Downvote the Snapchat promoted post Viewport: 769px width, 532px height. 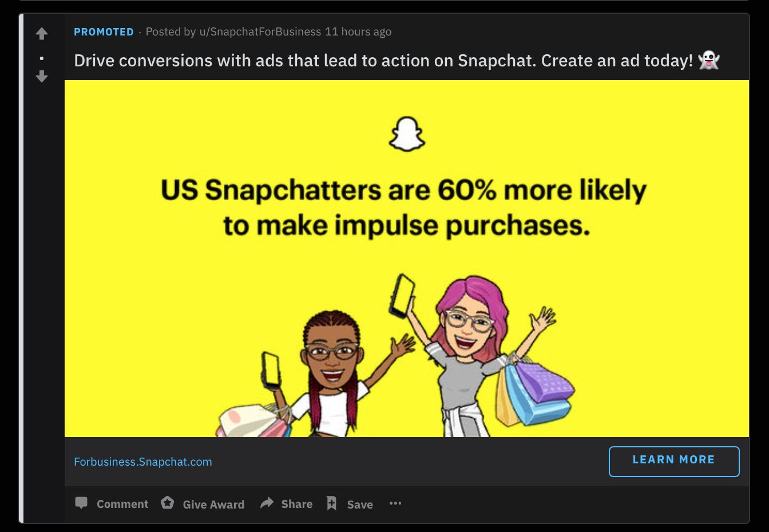(x=42, y=76)
